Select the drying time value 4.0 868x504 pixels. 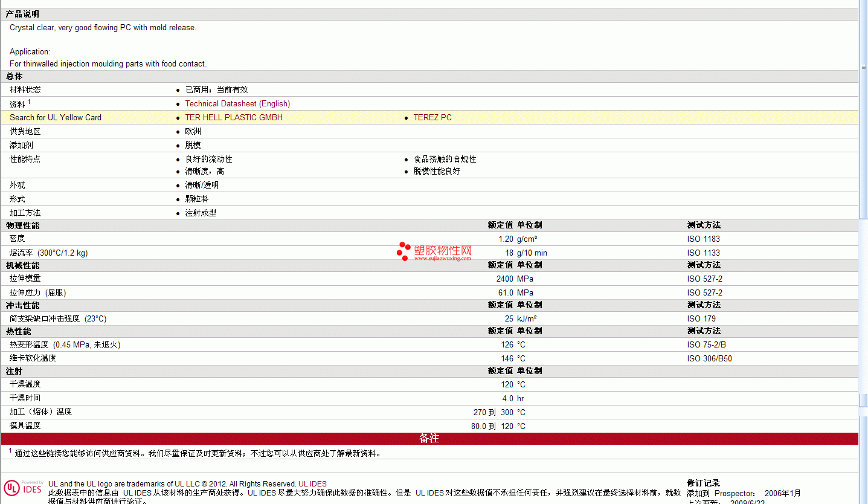pyautogui.click(x=508, y=399)
